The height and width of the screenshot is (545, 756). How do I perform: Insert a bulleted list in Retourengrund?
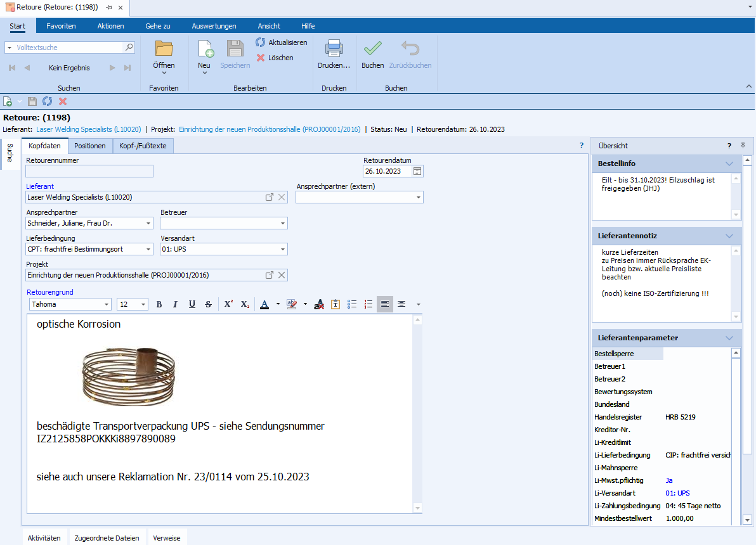coord(353,304)
